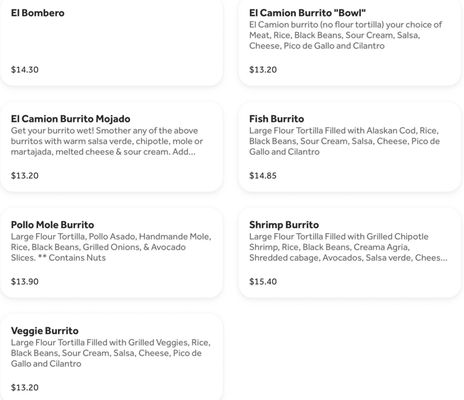
Task: Expand truncated Mojado description ending in Add…
Action: (107, 141)
